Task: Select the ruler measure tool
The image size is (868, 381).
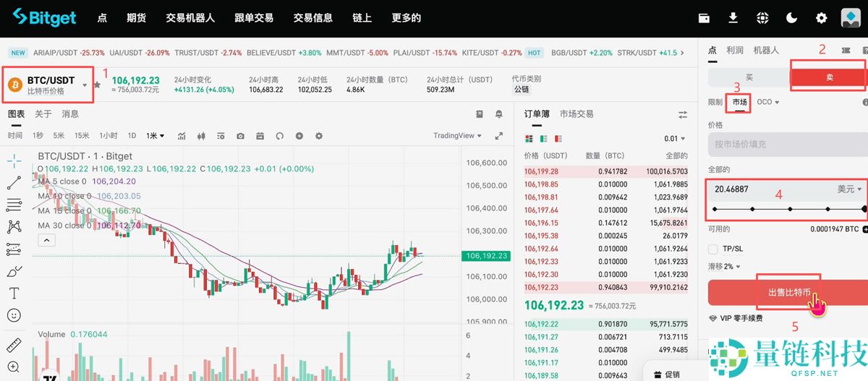Action: click(x=14, y=344)
